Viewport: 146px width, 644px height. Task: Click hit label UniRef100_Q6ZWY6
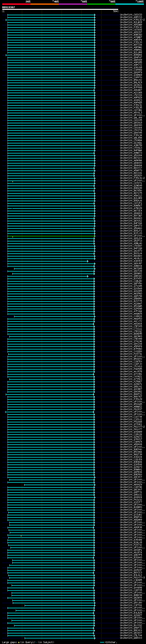tap(131, 598)
